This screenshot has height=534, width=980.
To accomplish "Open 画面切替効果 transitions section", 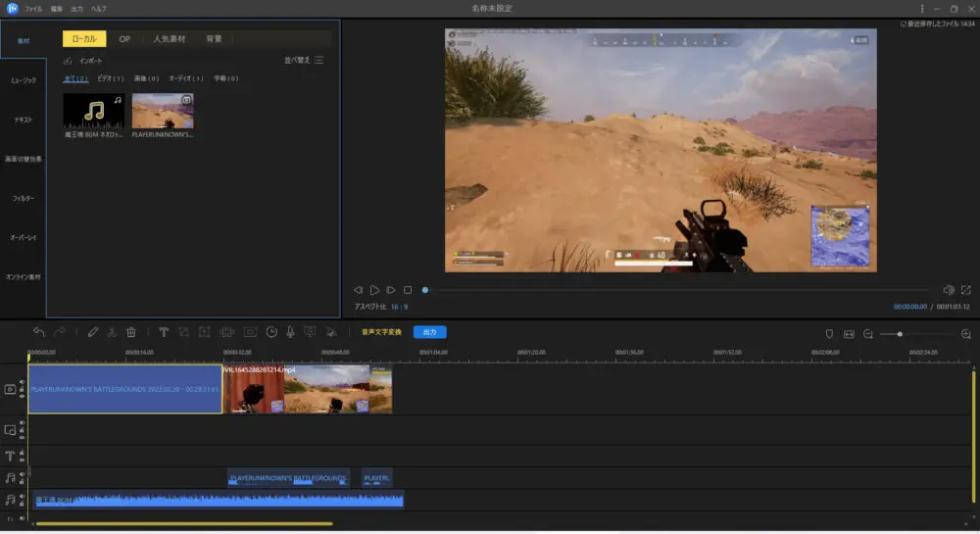I will click(x=24, y=160).
